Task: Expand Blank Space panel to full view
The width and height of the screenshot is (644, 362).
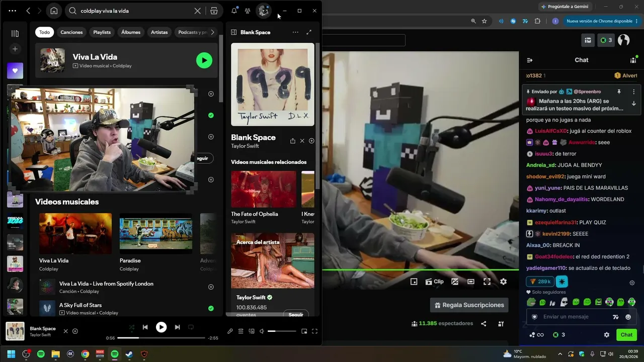Action: (309, 32)
